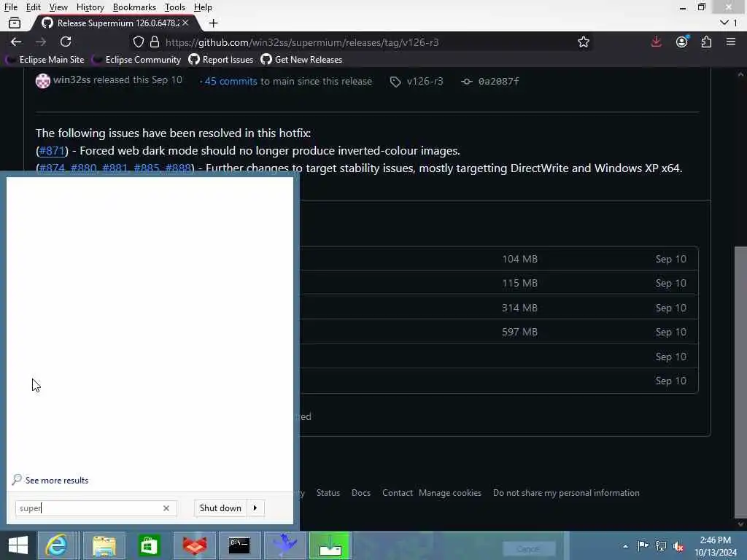Screen dimensions: 747x560
Task: Open the hamburger application menu
Action: (731, 42)
